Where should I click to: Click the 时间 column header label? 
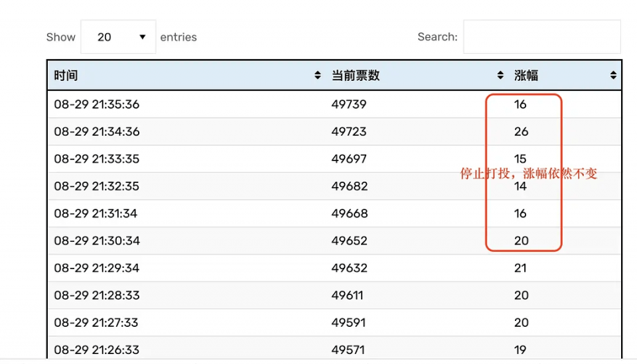[x=66, y=76]
